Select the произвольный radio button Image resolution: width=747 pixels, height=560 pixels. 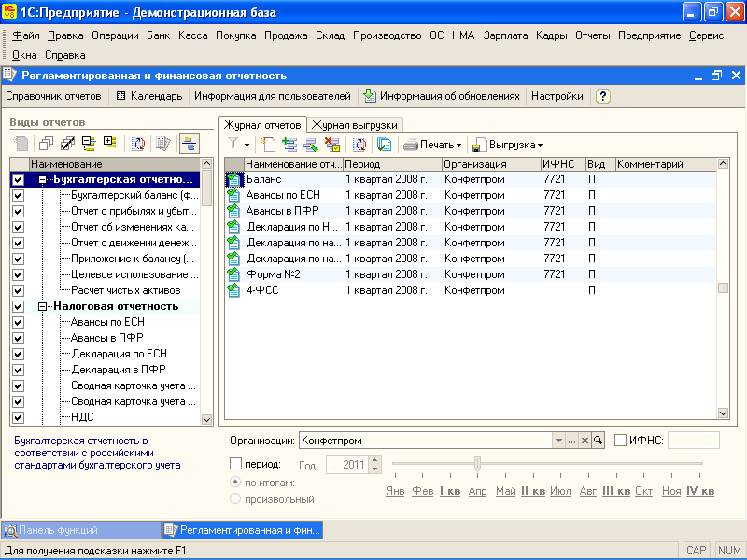pos(235,499)
